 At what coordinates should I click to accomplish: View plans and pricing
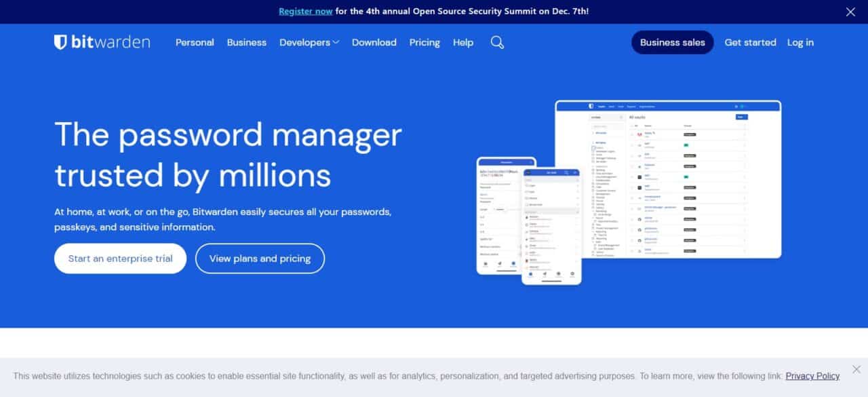[x=260, y=259]
